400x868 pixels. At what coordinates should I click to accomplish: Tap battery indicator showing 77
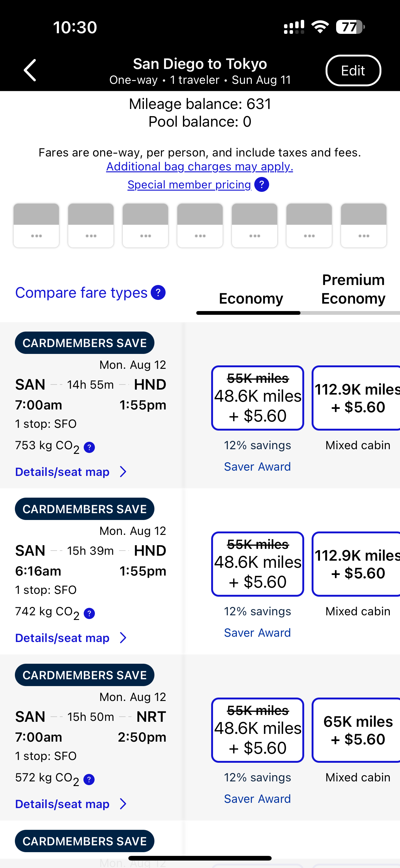[x=350, y=27]
